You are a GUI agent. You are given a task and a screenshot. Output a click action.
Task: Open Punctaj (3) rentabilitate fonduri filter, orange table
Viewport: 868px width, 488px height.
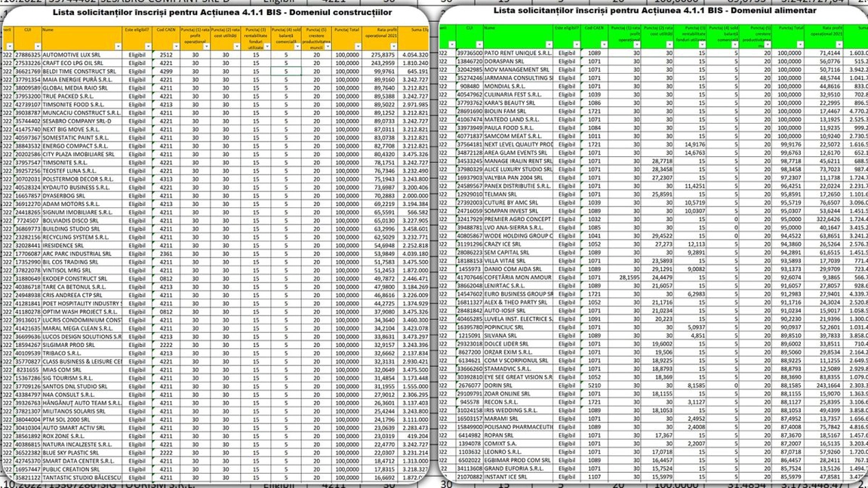(x=267, y=47)
